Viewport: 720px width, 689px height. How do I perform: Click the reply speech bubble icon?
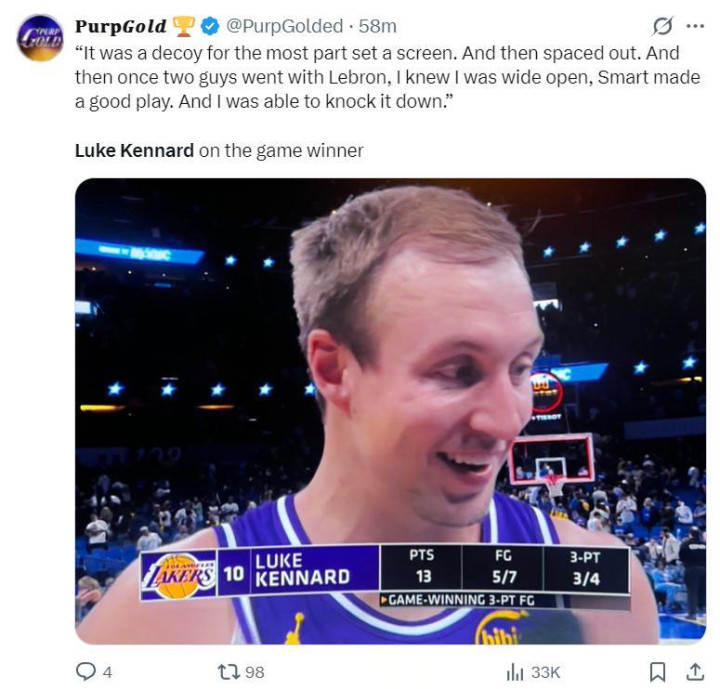click(87, 671)
